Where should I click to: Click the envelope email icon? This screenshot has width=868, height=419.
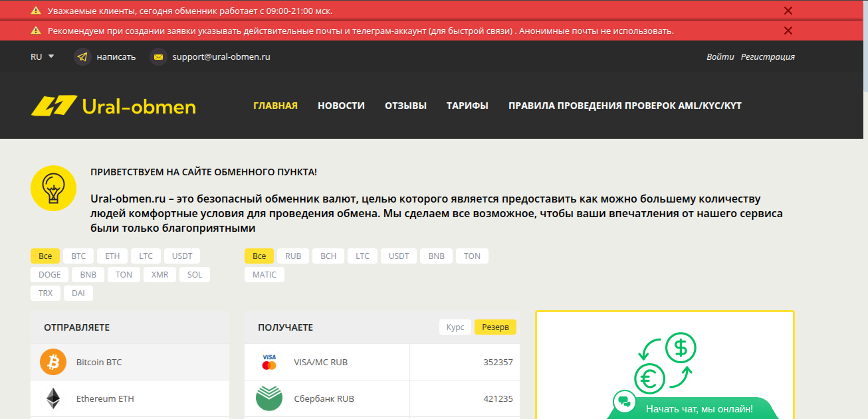pos(158,57)
